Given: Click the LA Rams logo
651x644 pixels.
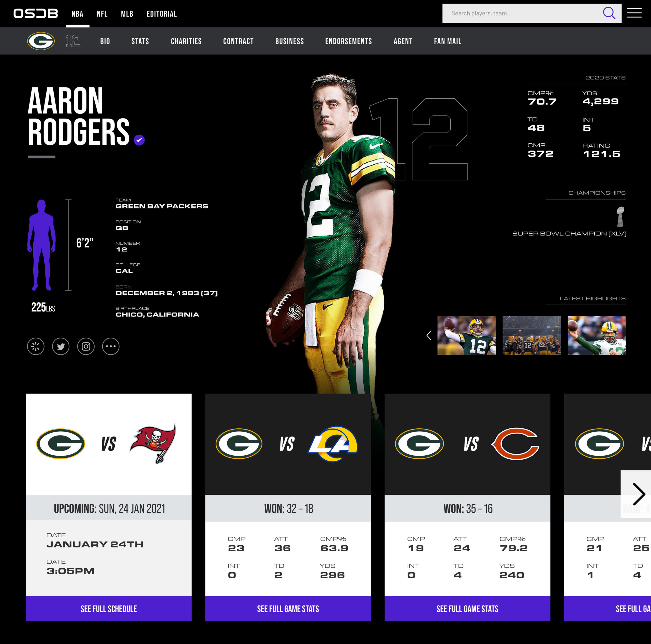Looking at the screenshot, I should [333, 444].
